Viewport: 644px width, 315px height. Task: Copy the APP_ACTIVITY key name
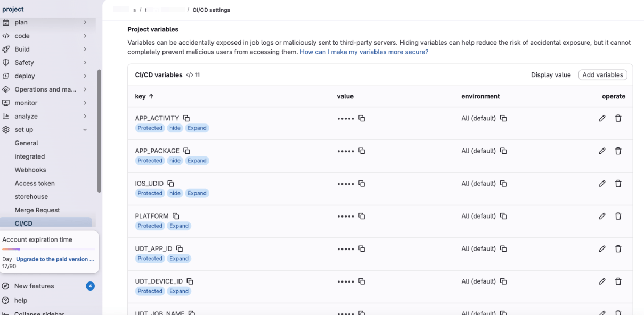186,118
